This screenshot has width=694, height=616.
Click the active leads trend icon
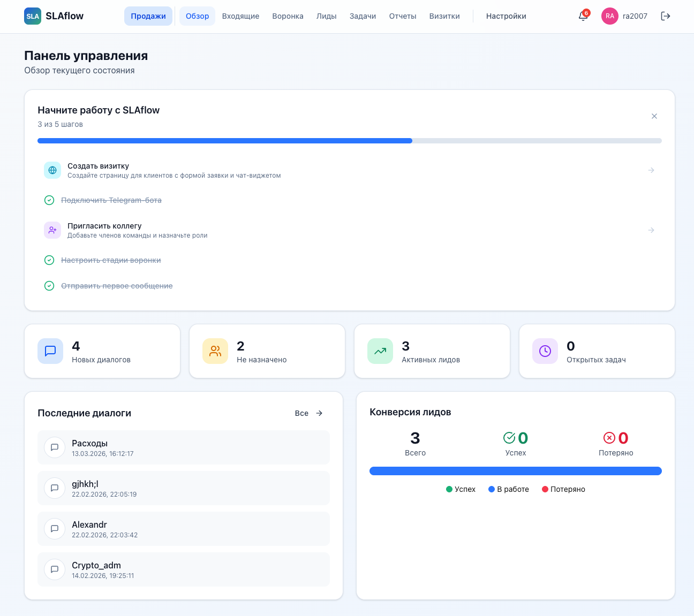[x=380, y=351]
